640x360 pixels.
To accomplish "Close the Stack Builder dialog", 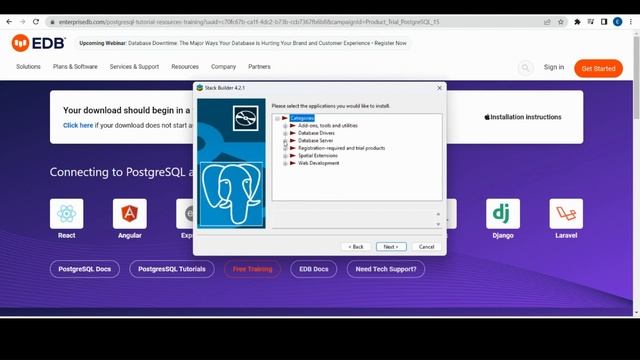I will click(440, 88).
